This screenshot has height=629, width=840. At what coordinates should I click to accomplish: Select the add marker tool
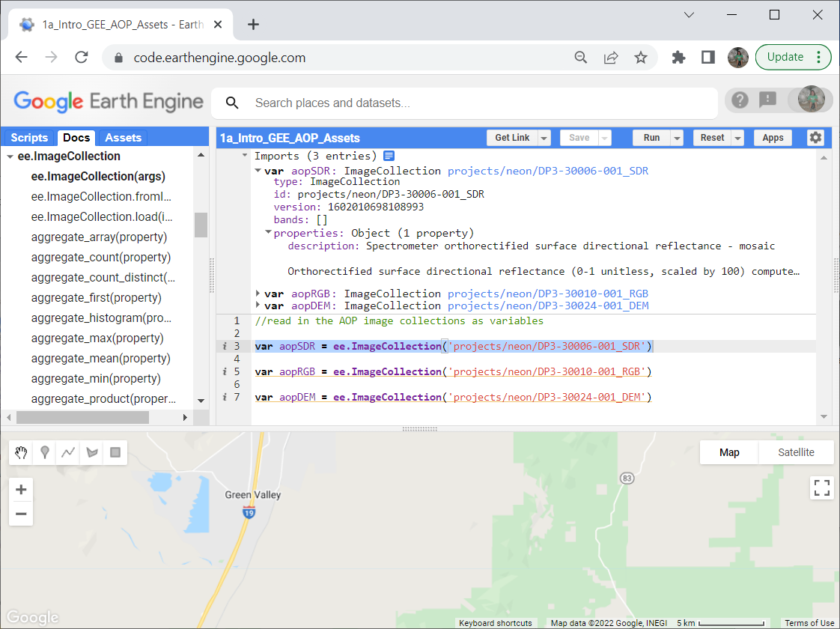[x=45, y=453]
